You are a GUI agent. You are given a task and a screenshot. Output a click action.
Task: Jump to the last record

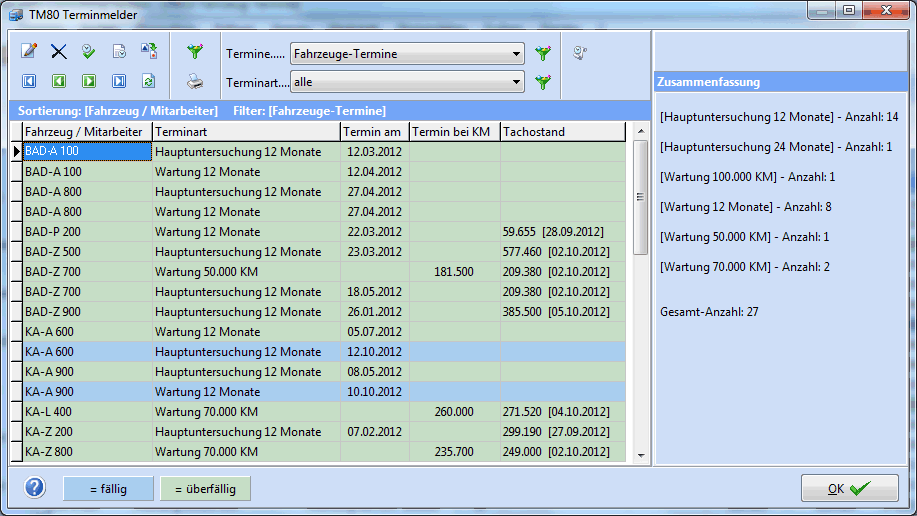119,81
